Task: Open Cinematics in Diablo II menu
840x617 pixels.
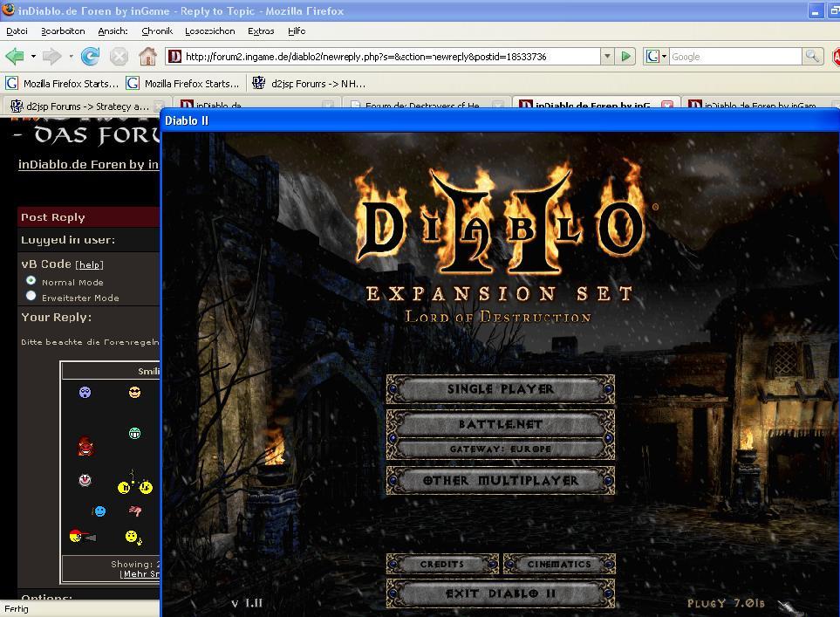Action: tap(559, 564)
